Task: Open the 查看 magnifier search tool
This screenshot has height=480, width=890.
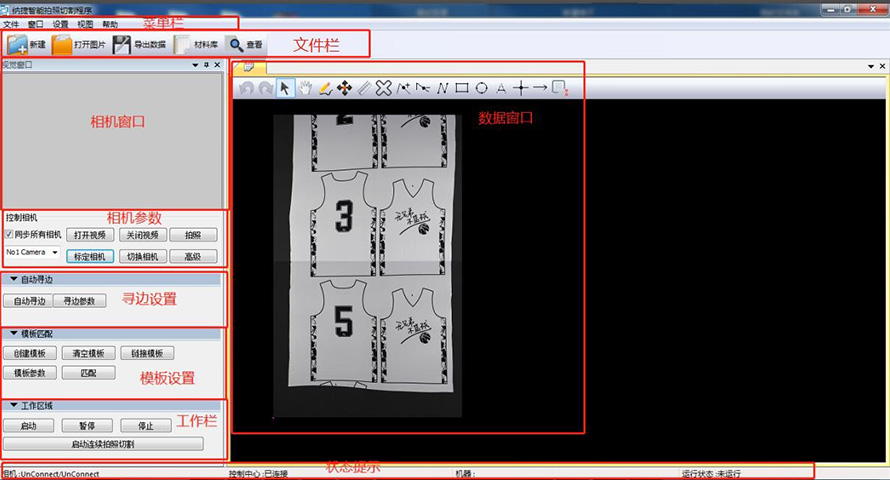Action: coord(245,45)
